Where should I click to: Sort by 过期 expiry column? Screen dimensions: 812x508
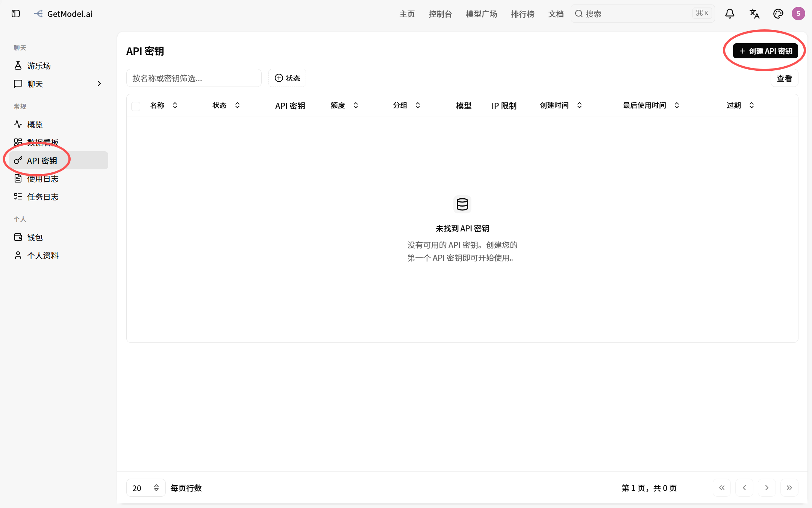point(740,105)
